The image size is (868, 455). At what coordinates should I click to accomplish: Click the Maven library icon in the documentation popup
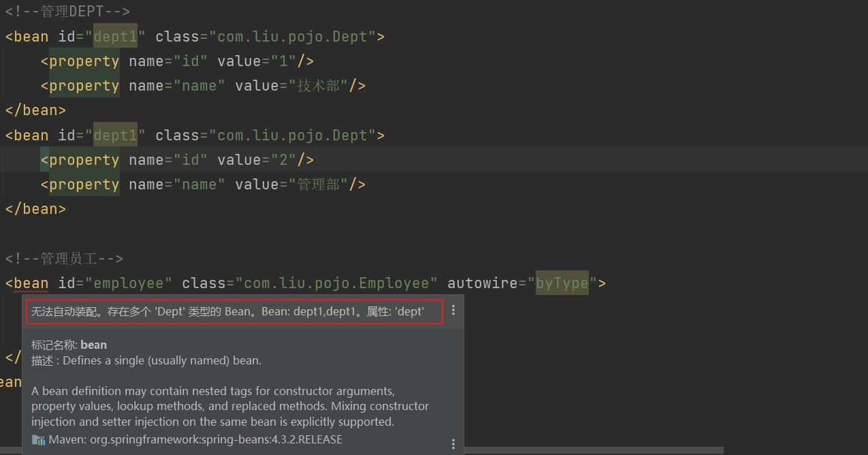click(38, 440)
